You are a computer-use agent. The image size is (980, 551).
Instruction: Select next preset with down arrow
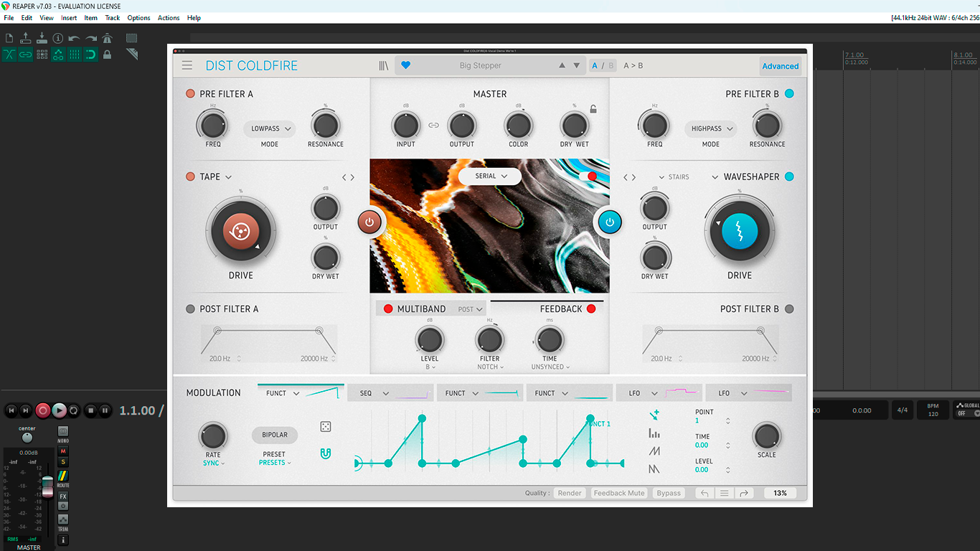576,65
